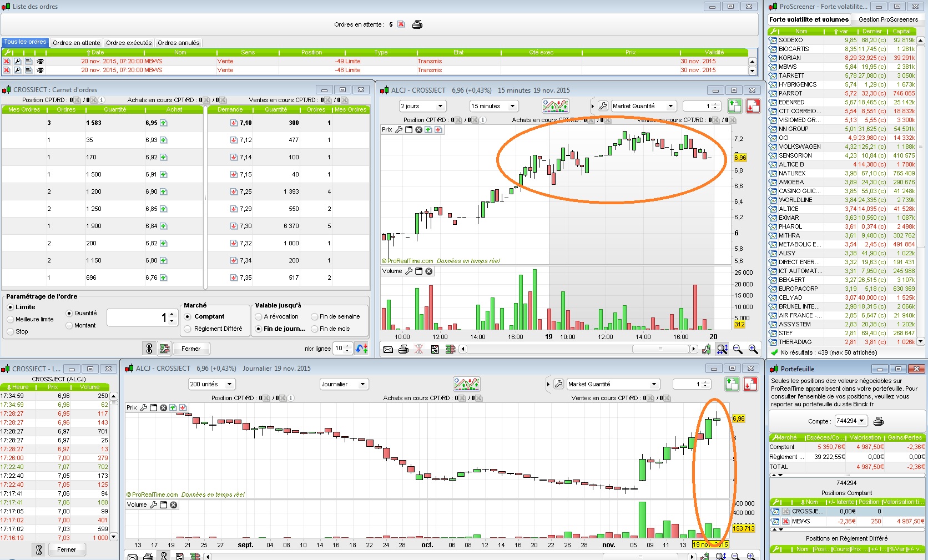This screenshot has width=928, height=560.
Task: Open the Journalier timeframe dropdown
Action: click(344, 384)
